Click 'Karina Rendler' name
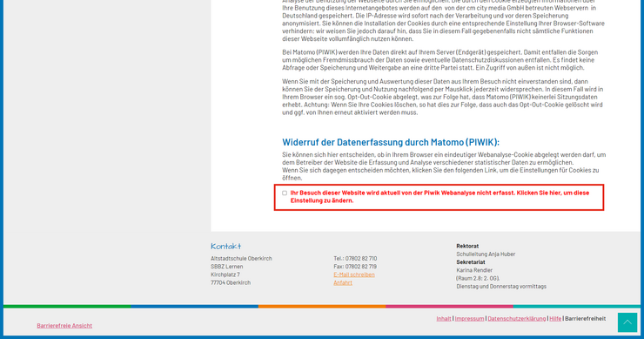The image size is (644, 339). tap(474, 270)
